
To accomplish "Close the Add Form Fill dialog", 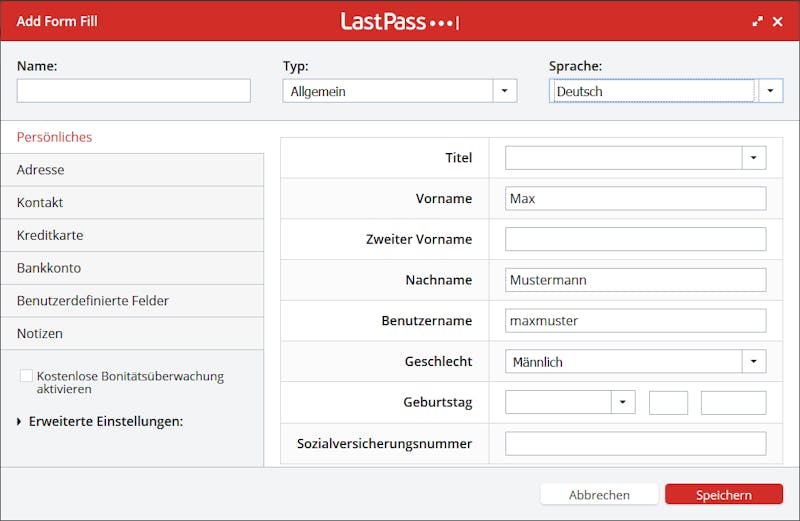I will click(x=778, y=21).
